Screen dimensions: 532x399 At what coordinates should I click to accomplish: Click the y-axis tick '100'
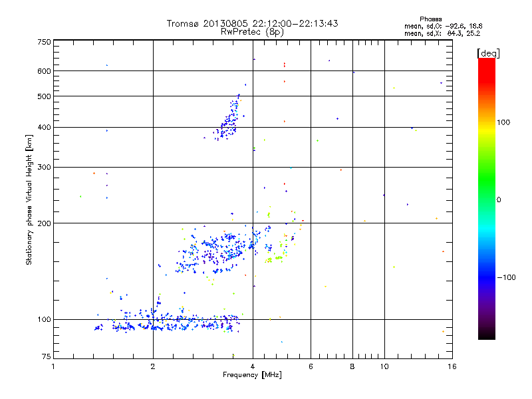point(44,319)
